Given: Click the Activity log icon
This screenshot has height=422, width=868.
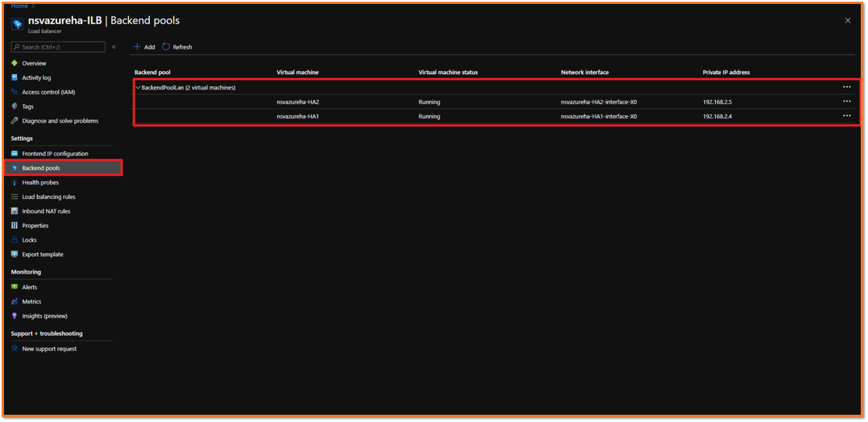Looking at the screenshot, I should pos(14,78).
